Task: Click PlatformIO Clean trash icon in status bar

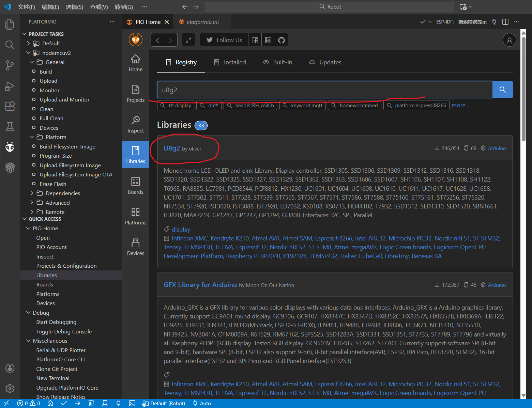Action: pyautogui.click(x=91, y=403)
